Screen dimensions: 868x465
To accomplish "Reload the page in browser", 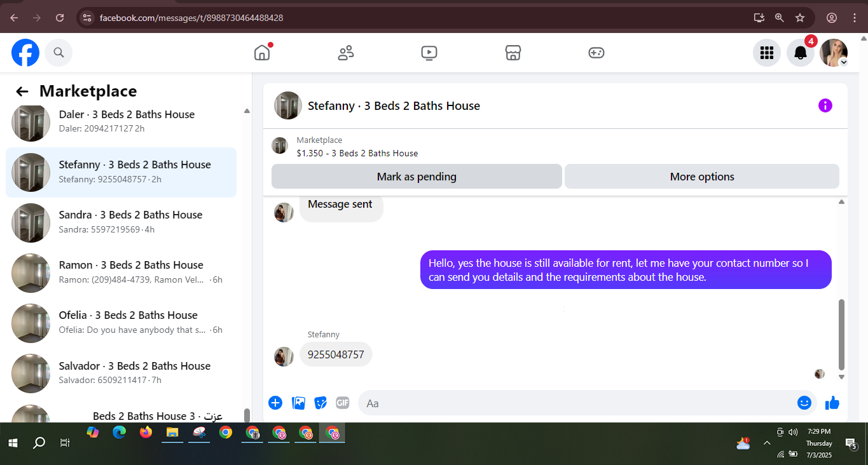I will pos(60,18).
